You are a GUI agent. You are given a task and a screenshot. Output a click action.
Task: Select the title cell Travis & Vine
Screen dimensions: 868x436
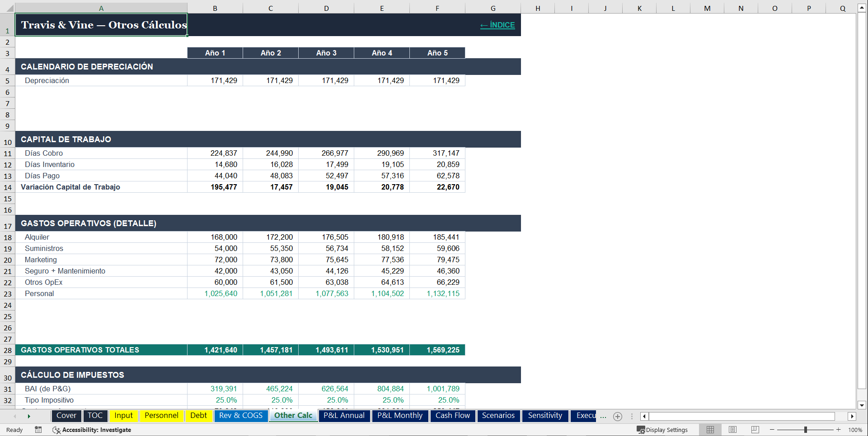point(101,25)
